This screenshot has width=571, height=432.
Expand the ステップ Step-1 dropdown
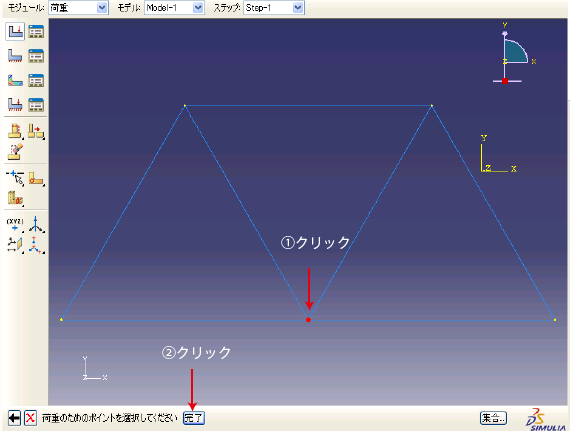point(298,8)
